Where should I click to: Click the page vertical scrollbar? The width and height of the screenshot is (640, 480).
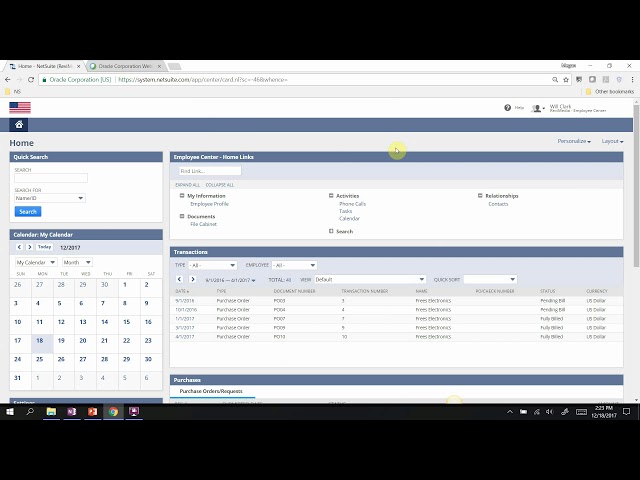point(636,186)
